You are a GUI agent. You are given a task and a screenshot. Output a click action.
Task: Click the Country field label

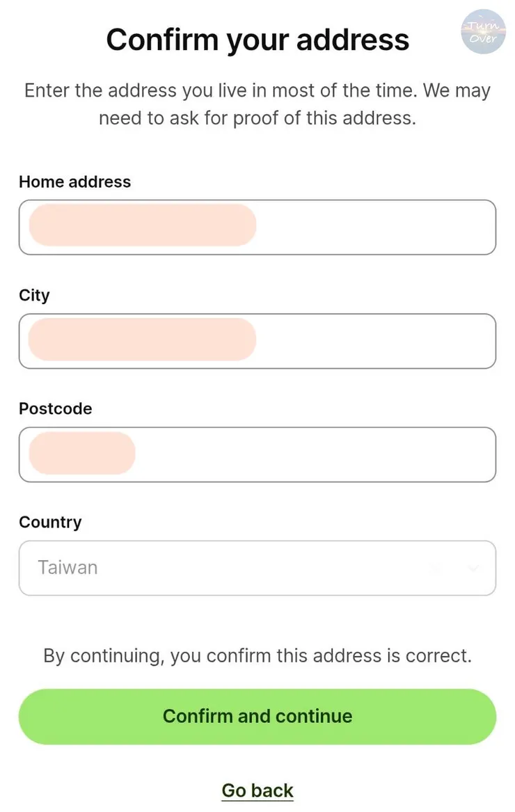pyautogui.click(x=50, y=522)
